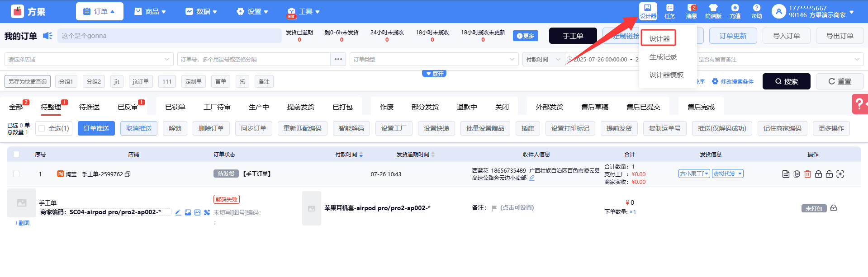Check the checkbox for order row 1
868x277 pixels.
click(17, 174)
